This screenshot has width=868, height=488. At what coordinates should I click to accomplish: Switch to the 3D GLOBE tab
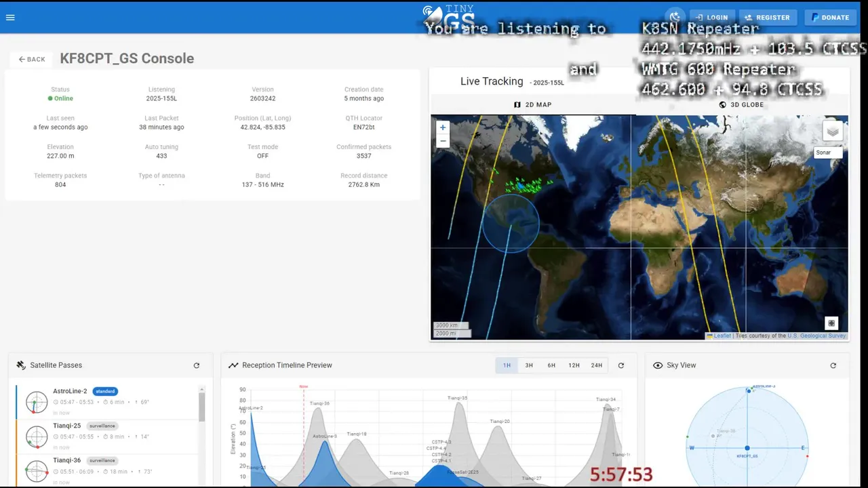(741, 104)
